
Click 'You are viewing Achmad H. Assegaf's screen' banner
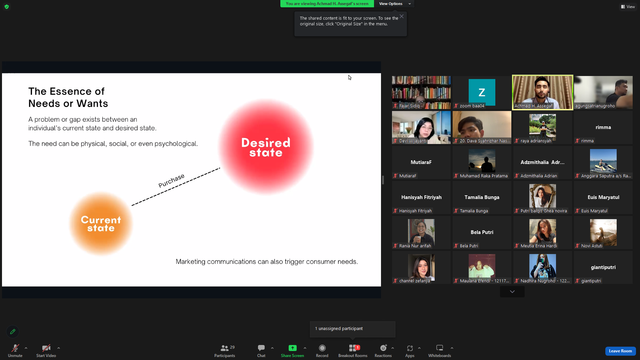[327, 4]
